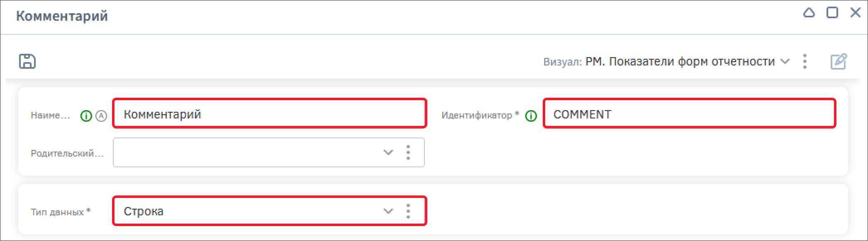Maximize the Комментарий window

tap(832, 13)
